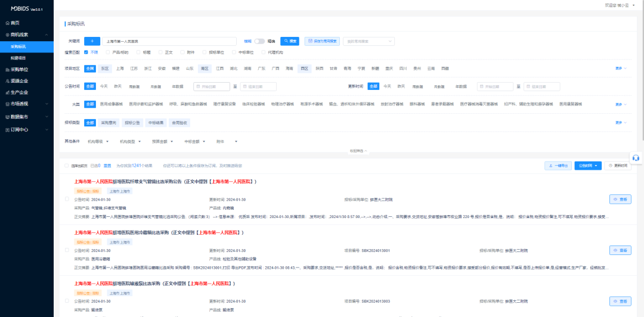Image resolution: width=644 pixels, height=317 pixels.
Task: Open 采购标讯 in the sidebar
Action: [27, 47]
